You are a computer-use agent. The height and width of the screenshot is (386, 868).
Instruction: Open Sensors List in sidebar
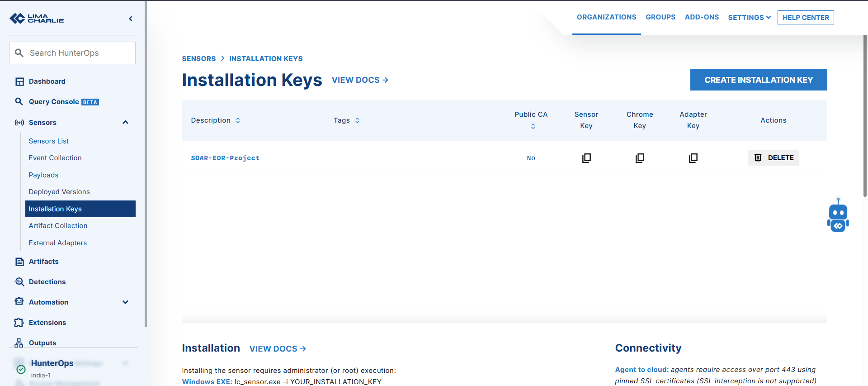[x=49, y=141]
